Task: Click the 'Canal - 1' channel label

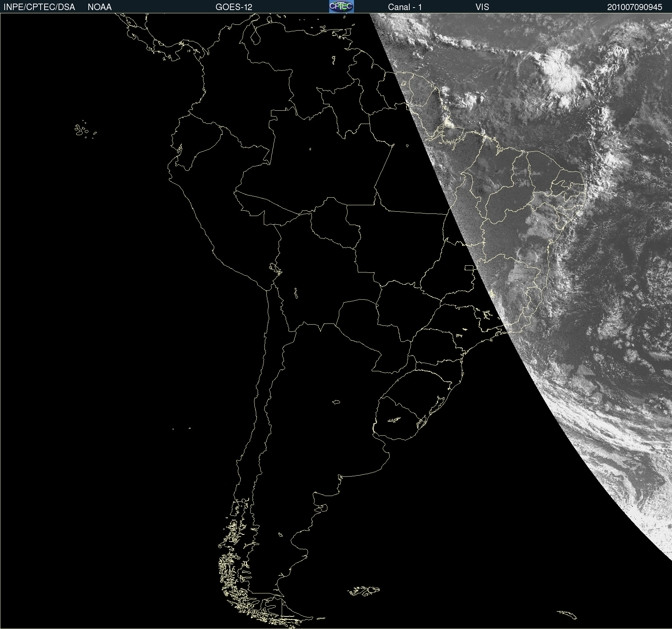Action: point(405,7)
